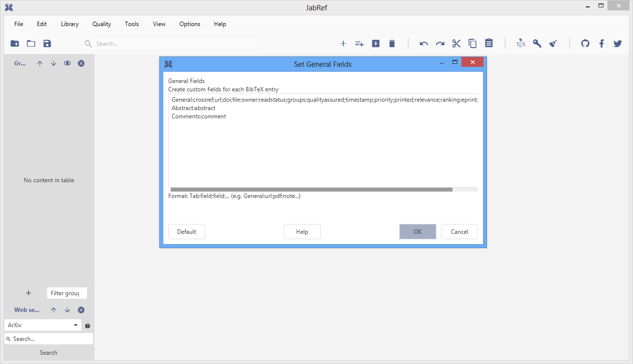Click the Filter groups field
The width and height of the screenshot is (633, 364).
[67, 293]
